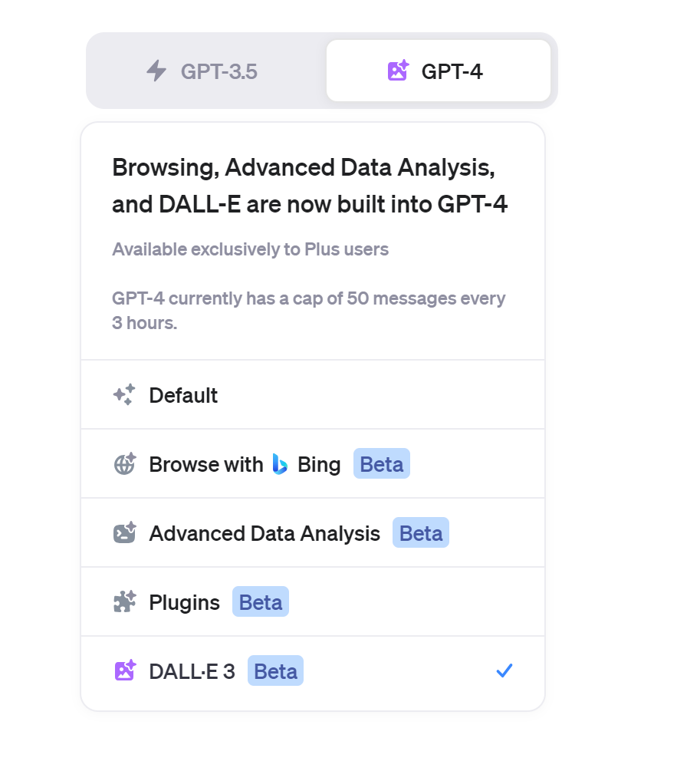Screen dimensions: 700x761
Task: Pick the Advanced Data Analysis option
Action: point(265,533)
